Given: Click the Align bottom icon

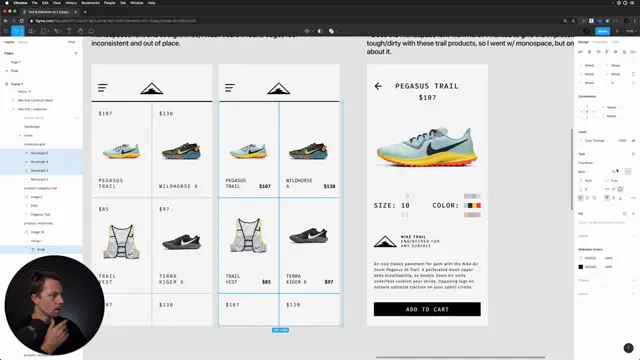Looking at the screenshot, I should (624, 52).
